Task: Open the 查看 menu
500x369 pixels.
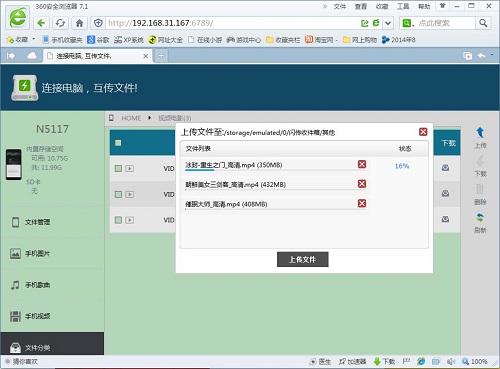Action: pyautogui.click(x=360, y=6)
